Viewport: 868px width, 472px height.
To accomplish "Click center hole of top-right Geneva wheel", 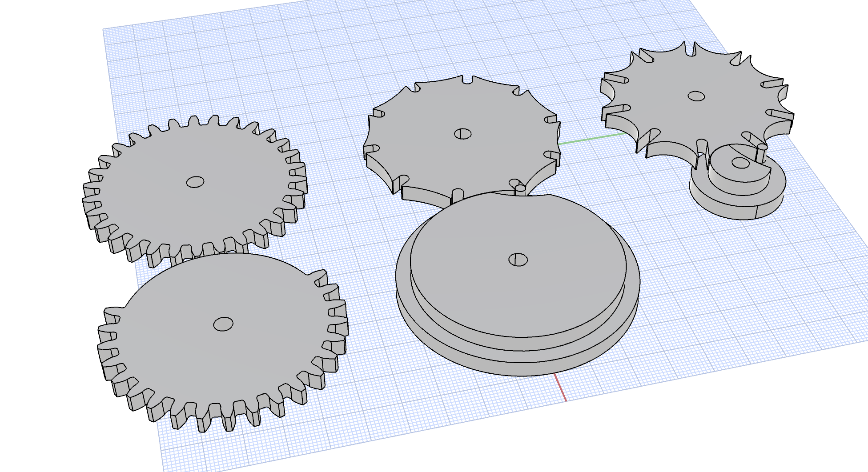I will [x=696, y=96].
